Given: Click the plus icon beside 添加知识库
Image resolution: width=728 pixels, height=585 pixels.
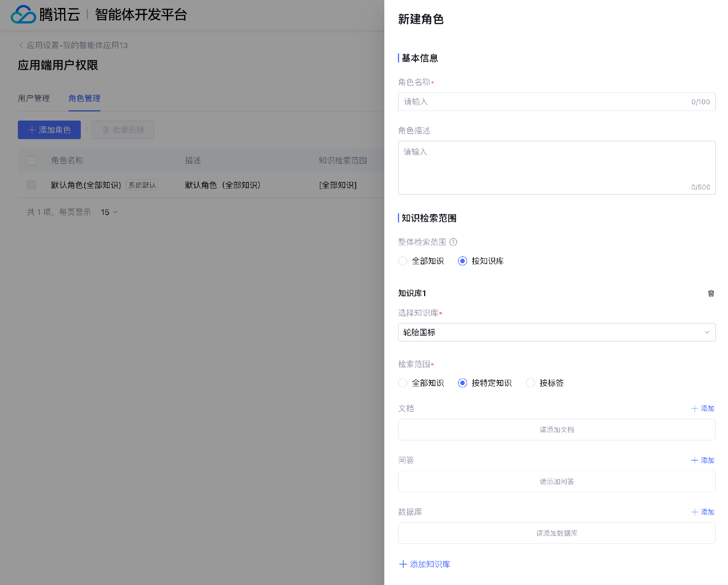Looking at the screenshot, I should click(403, 564).
